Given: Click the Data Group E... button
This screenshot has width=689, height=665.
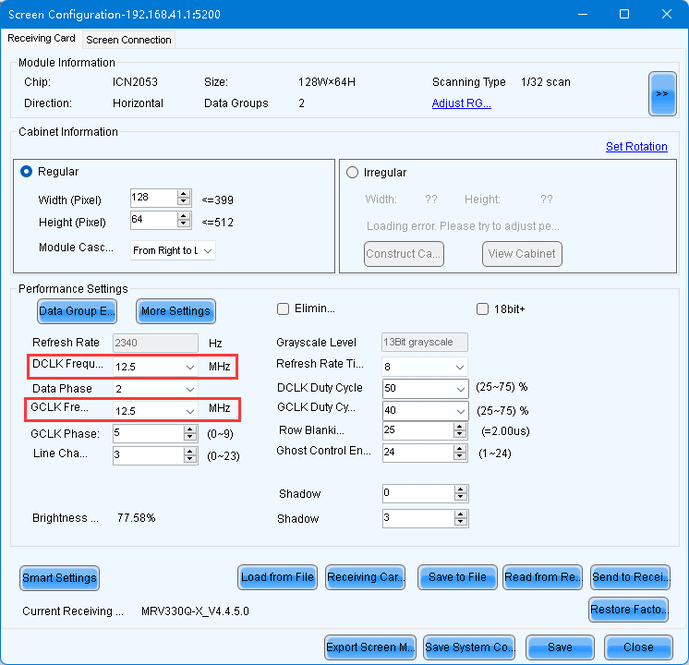Looking at the screenshot, I should (x=77, y=311).
